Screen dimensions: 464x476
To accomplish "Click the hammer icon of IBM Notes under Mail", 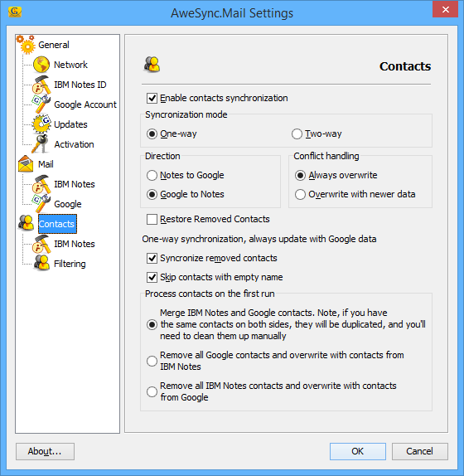I will [41, 184].
